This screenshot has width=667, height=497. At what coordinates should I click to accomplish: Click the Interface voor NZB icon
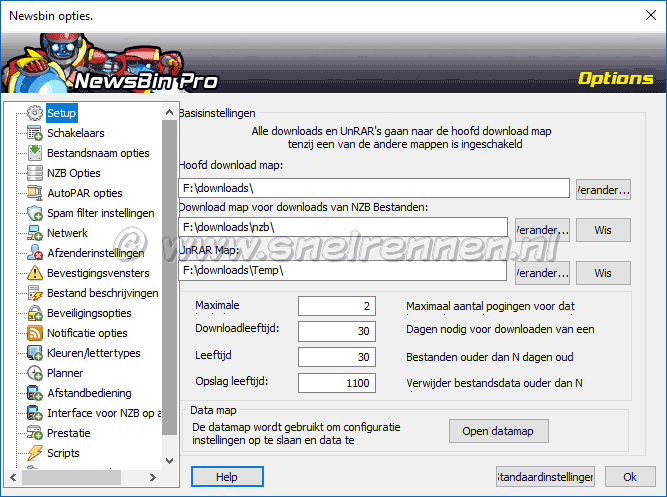(x=34, y=413)
